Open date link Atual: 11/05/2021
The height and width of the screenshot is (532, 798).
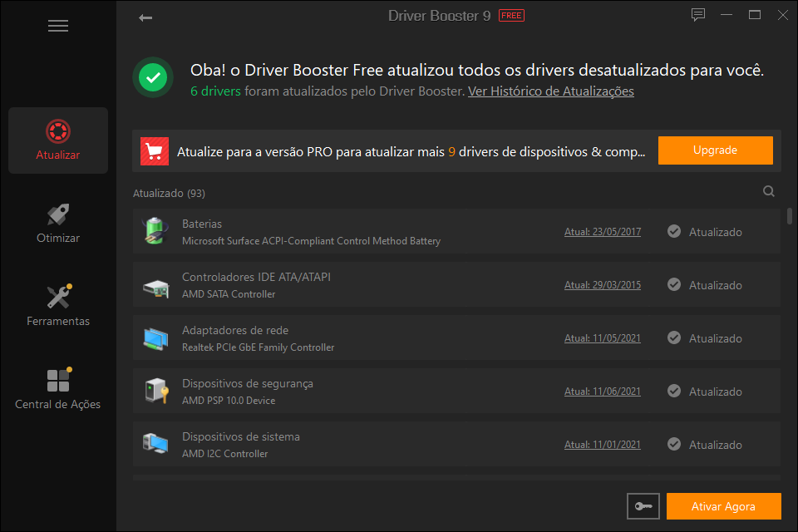click(x=602, y=338)
